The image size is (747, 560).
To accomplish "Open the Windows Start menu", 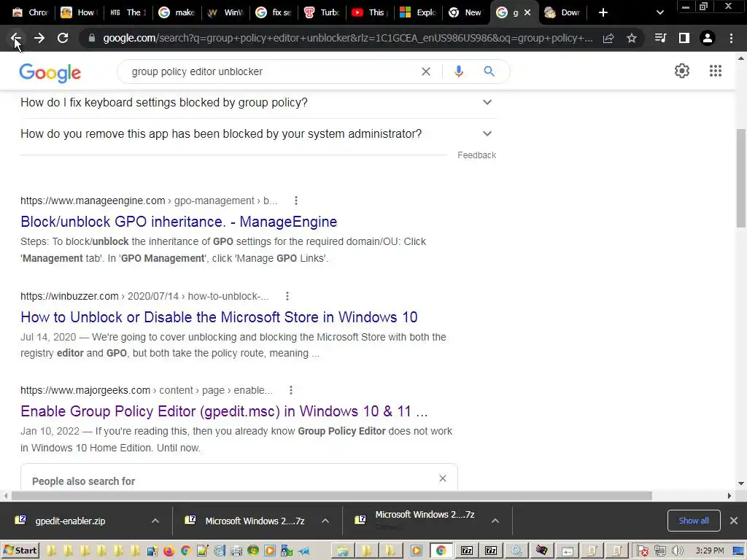I will 20,551.
